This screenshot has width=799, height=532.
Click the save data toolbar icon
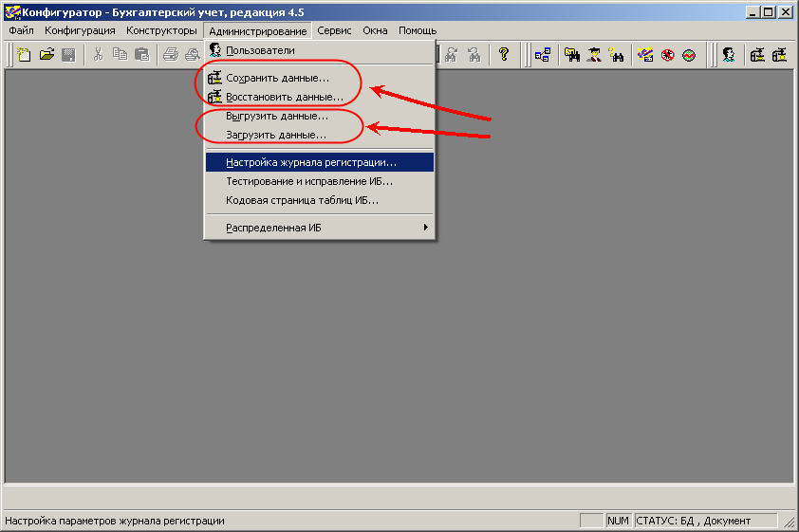click(x=757, y=54)
